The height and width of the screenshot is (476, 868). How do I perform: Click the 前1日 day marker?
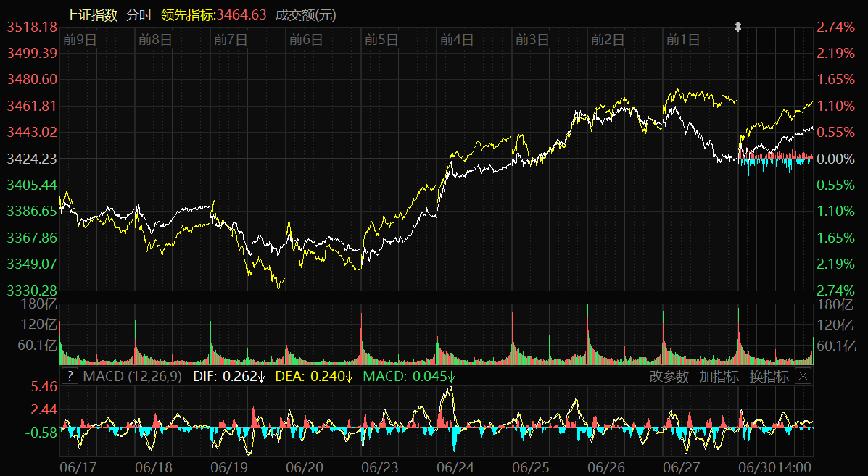683,40
